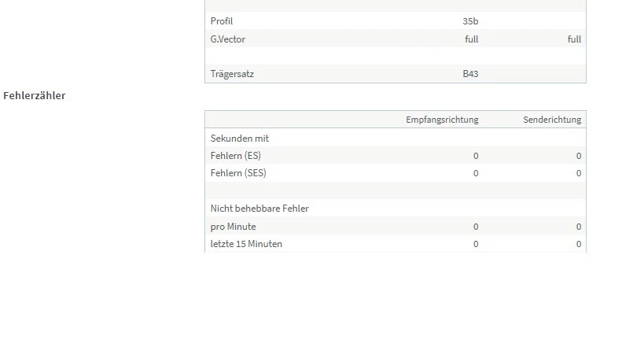Viewport: 644px width, 362px height.
Task: Click the Fehlerzähler section heading
Action: pos(35,96)
